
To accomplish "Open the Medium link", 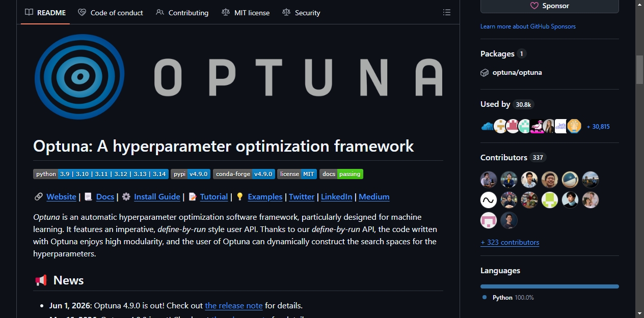I will point(374,197).
